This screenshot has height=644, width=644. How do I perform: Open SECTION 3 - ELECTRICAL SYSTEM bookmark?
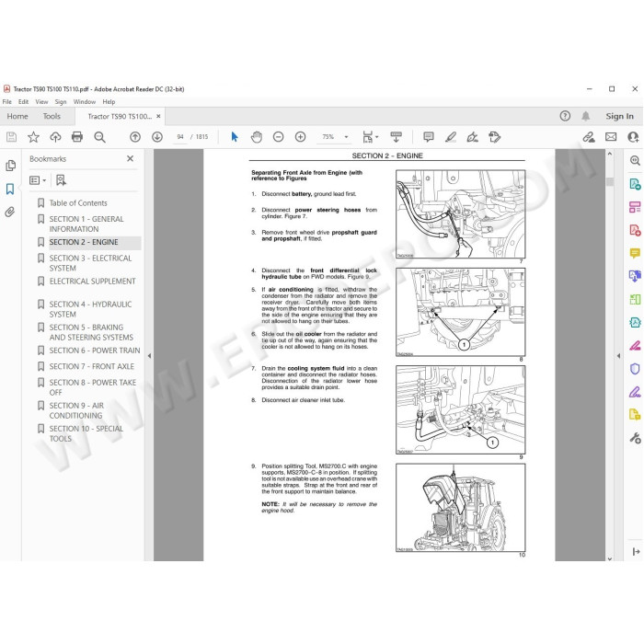[90, 263]
